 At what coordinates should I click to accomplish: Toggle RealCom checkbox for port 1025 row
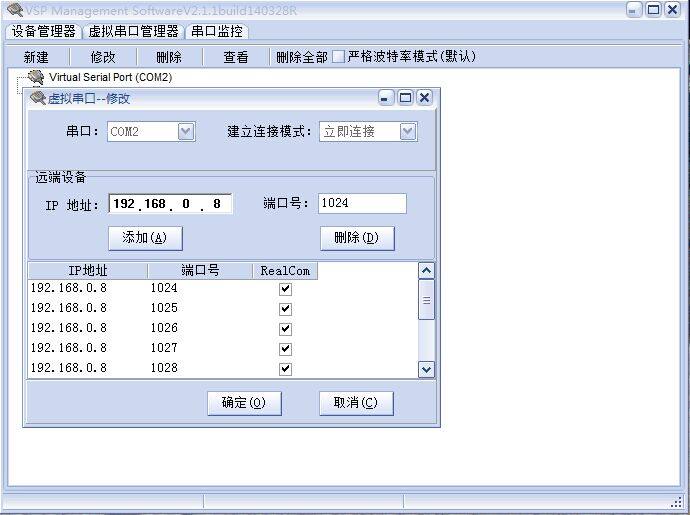(x=285, y=309)
